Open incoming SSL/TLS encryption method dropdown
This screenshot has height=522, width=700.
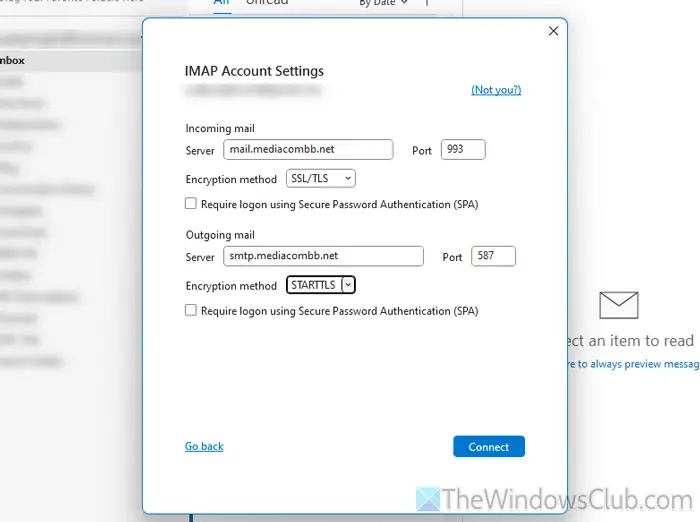pos(321,178)
